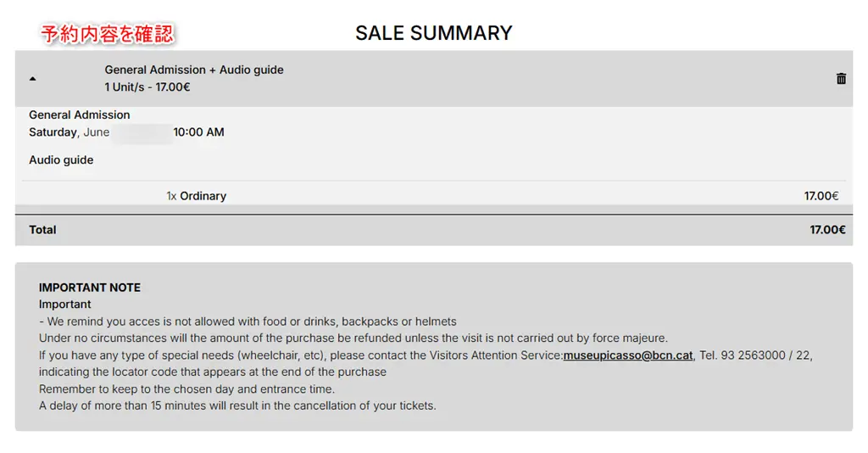This screenshot has height=453, width=868.
Task: Click the refund force majeure sentence
Action: (353, 338)
